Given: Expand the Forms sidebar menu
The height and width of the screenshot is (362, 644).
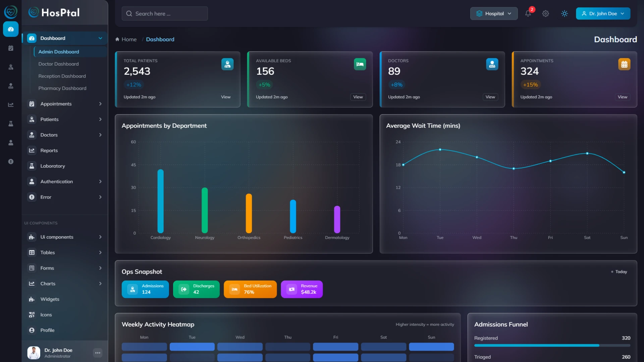Looking at the screenshot, I should [65, 268].
